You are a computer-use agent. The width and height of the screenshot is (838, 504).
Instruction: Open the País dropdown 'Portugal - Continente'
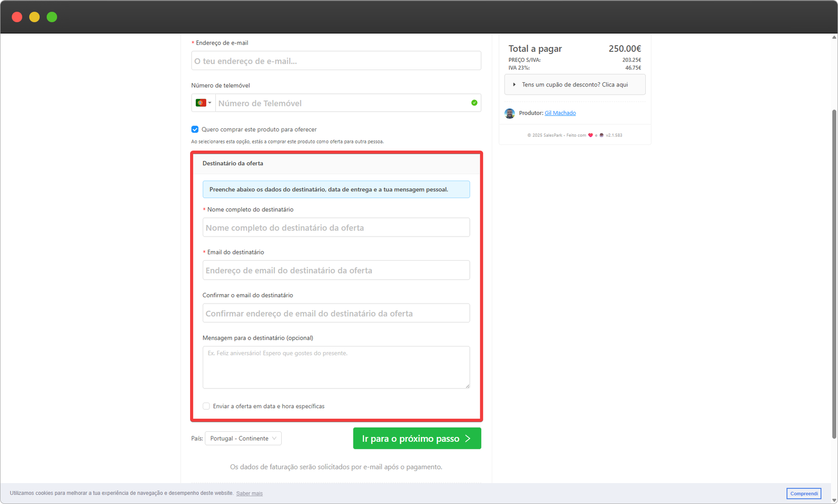(x=243, y=439)
